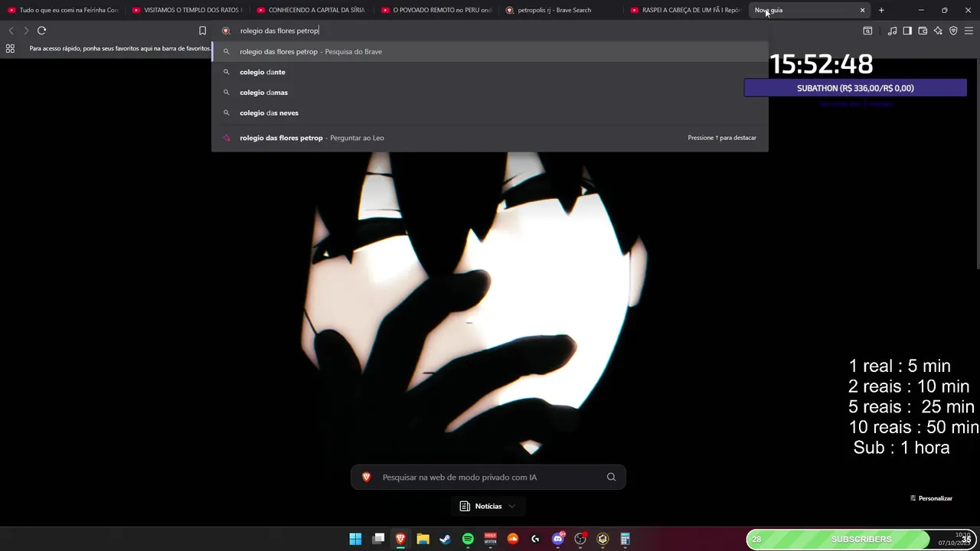Image resolution: width=980 pixels, height=551 pixels.
Task: Open Task View on the taskbar
Action: click(378, 539)
